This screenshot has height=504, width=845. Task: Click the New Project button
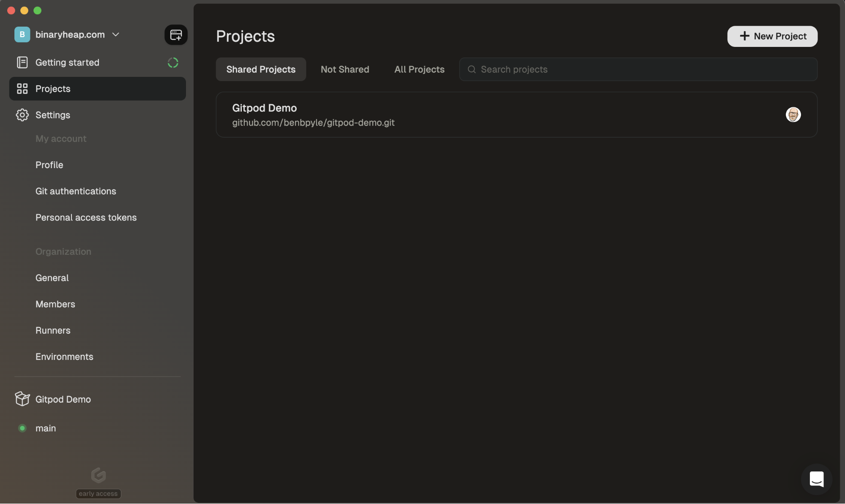point(772,36)
